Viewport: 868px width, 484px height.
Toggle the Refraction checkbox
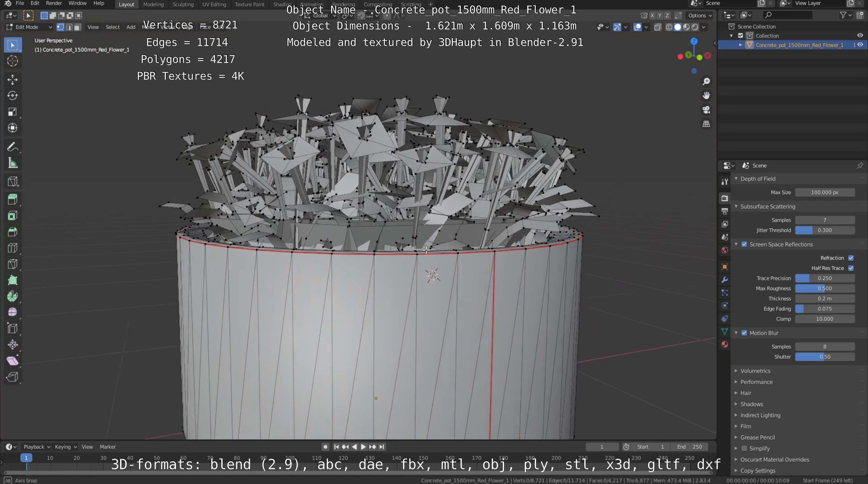[851, 258]
